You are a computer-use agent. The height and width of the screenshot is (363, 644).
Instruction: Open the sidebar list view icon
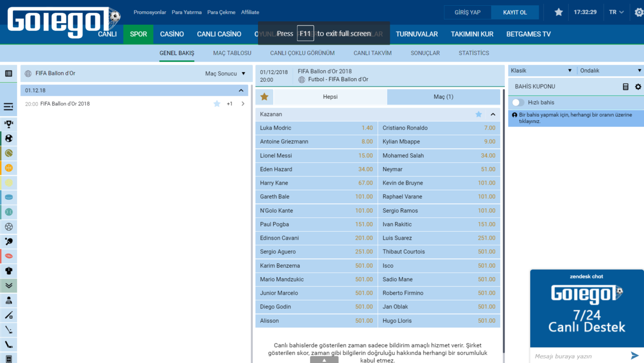click(x=9, y=74)
